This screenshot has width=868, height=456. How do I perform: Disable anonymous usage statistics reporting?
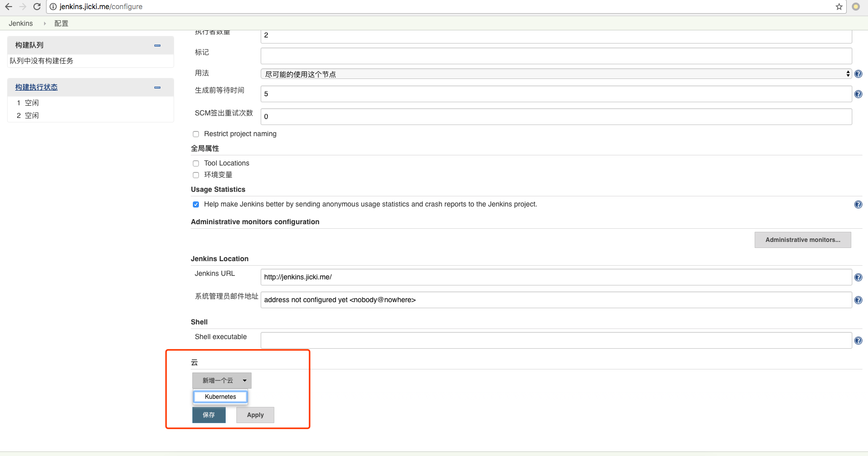(x=196, y=204)
